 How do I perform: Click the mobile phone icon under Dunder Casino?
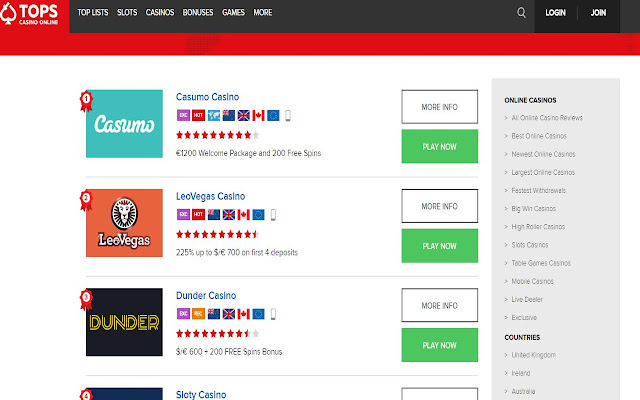pyautogui.click(x=273, y=314)
